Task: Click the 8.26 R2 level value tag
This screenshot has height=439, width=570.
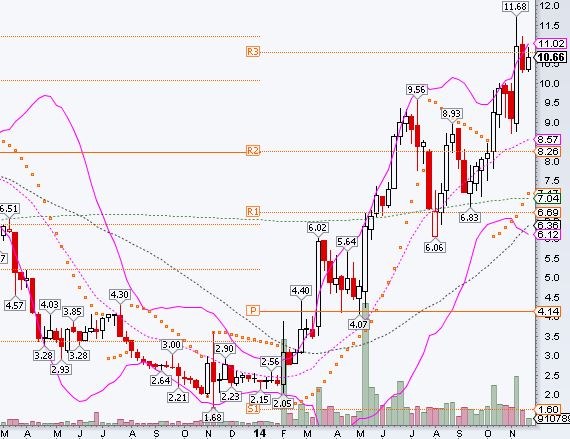Action: [548, 151]
